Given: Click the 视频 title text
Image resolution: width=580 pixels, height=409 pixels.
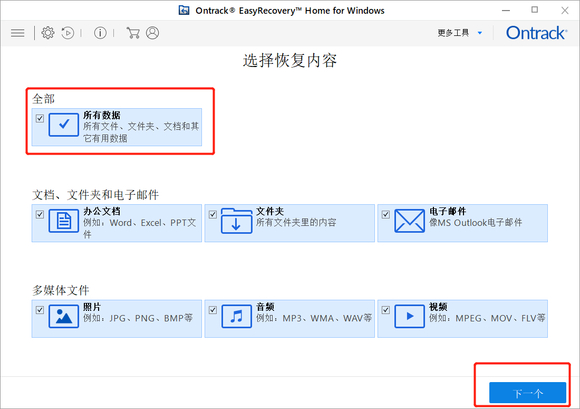Looking at the screenshot, I should 438,307.
